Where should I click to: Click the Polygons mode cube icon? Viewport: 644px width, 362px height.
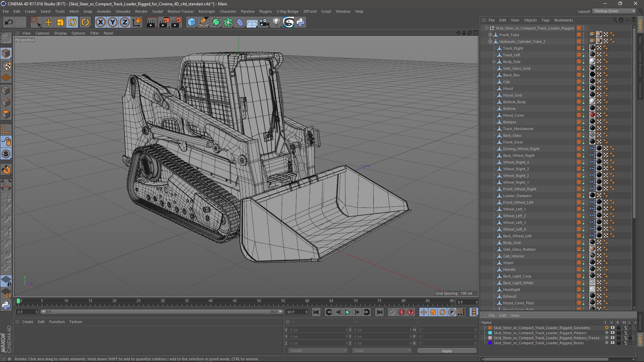coord(6,115)
